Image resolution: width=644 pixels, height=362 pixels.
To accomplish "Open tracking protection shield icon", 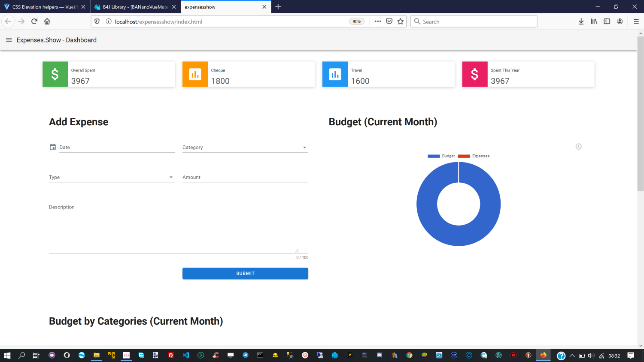I will 97,21.
